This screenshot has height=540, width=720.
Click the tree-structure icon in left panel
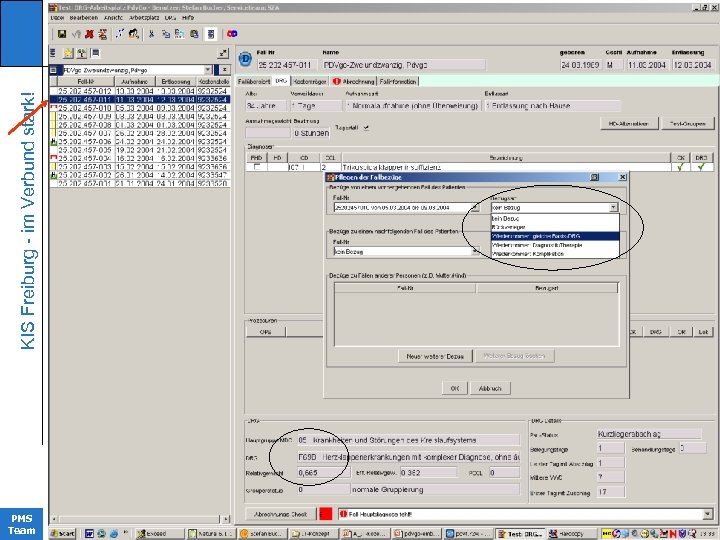(x=82, y=53)
